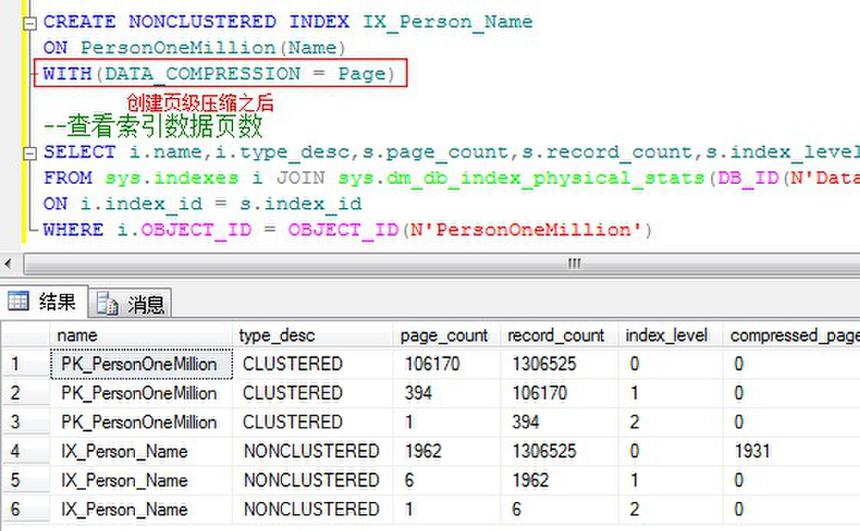Select the NONCLUSTERED cell in row 6
Viewport: 860px width, 531px height.
(312, 509)
